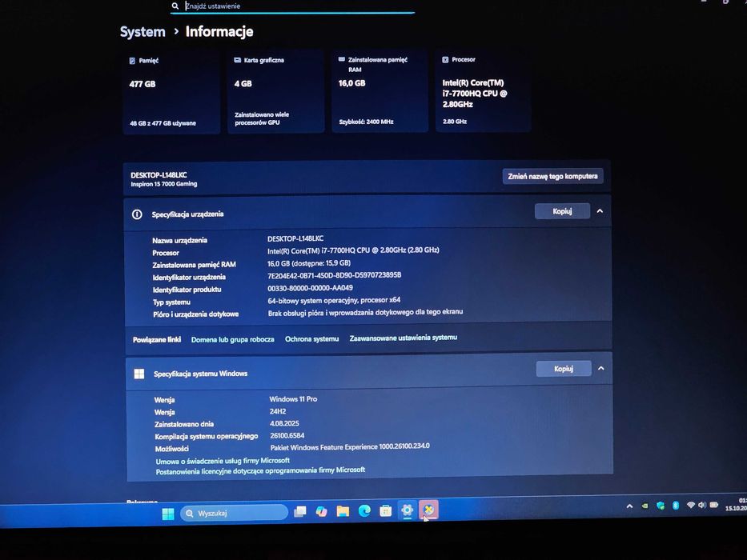
Task: Open the taskbar clock and date
Action: pyautogui.click(x=736, y=504)
